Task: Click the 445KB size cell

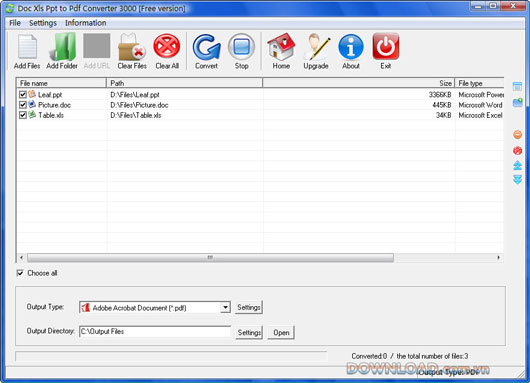Action: click(442, 105)
